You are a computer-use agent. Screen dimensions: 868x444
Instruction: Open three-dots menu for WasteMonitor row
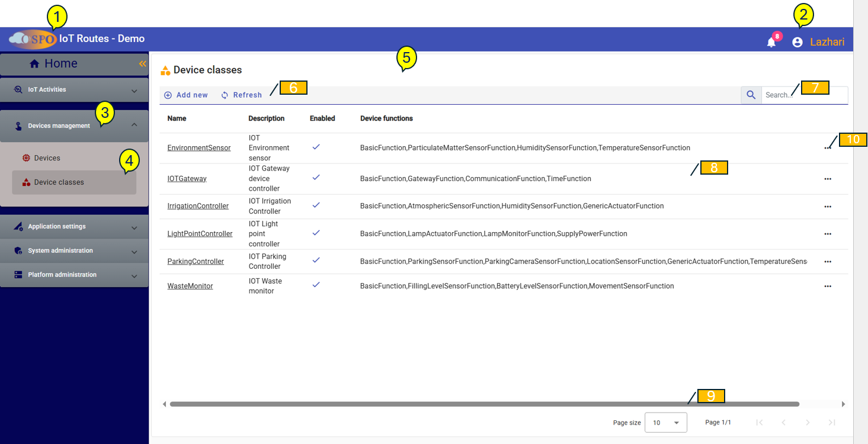point(828,286)
